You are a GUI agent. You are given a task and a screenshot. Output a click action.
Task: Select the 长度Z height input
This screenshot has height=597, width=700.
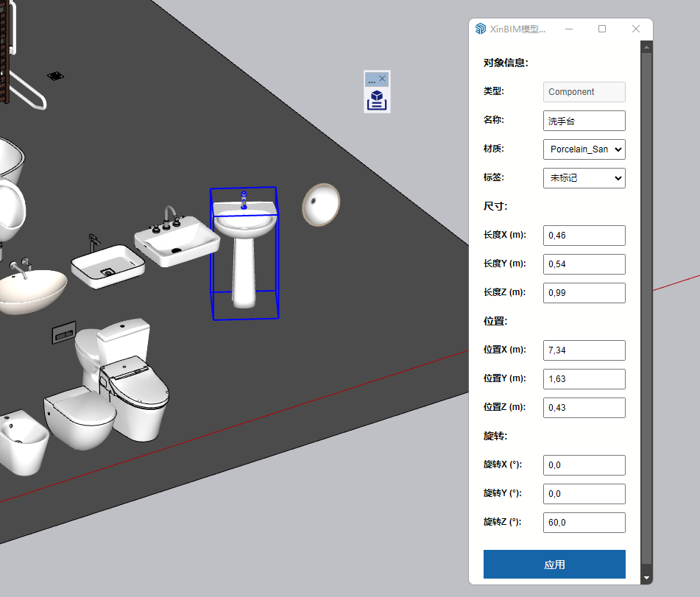(584, 293)
